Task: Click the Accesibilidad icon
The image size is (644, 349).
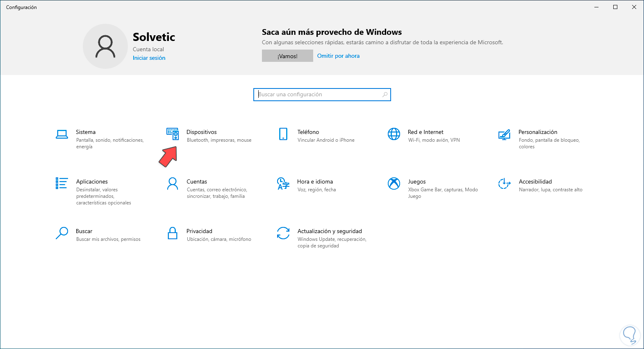Action: coord(504,184)
